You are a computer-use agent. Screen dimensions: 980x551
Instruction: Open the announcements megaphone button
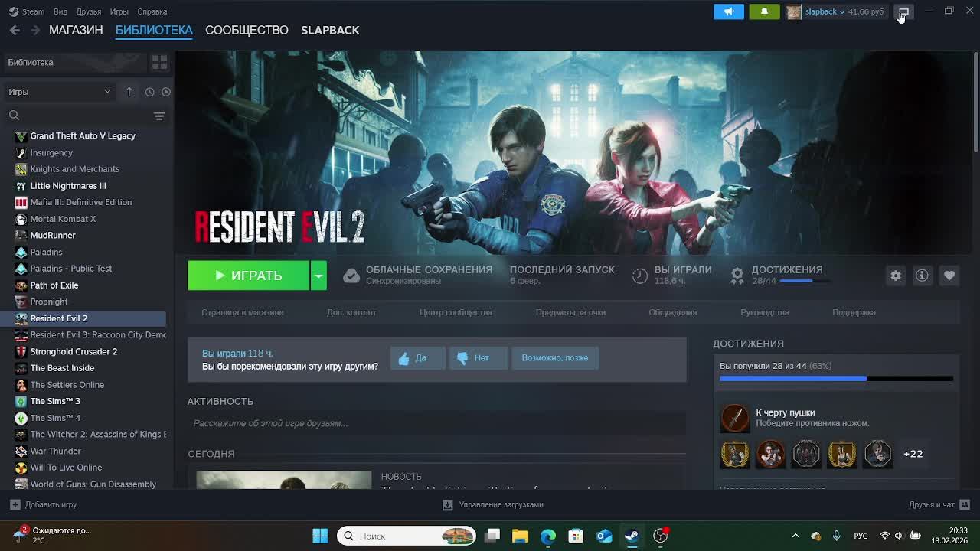[728, 11]
